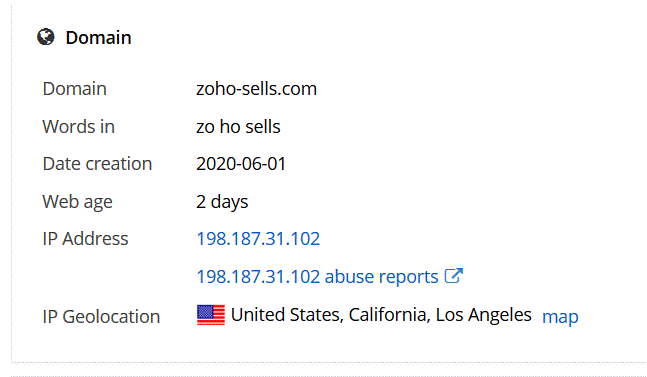Click the 'Date creation' row label
Image resolution: width=647 pixels, height=377 pixels.
97,164
